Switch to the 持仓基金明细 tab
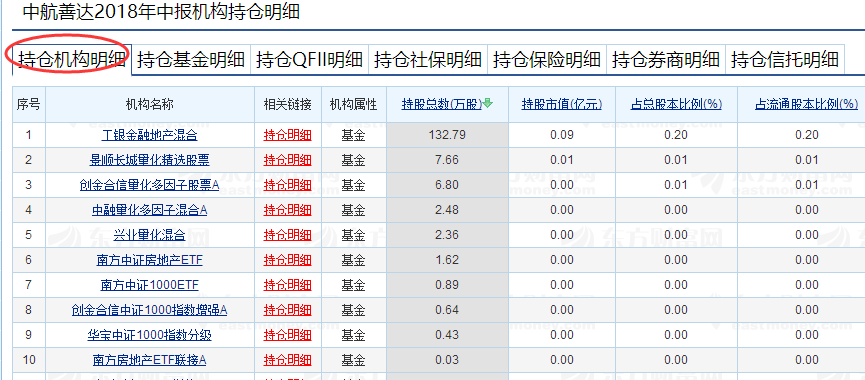 pos(191,60)
